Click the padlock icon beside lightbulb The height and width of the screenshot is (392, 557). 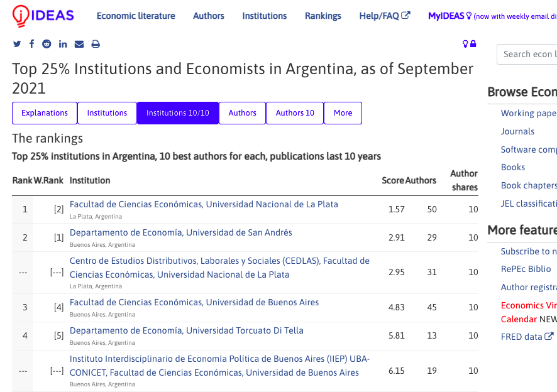[473, 44]
